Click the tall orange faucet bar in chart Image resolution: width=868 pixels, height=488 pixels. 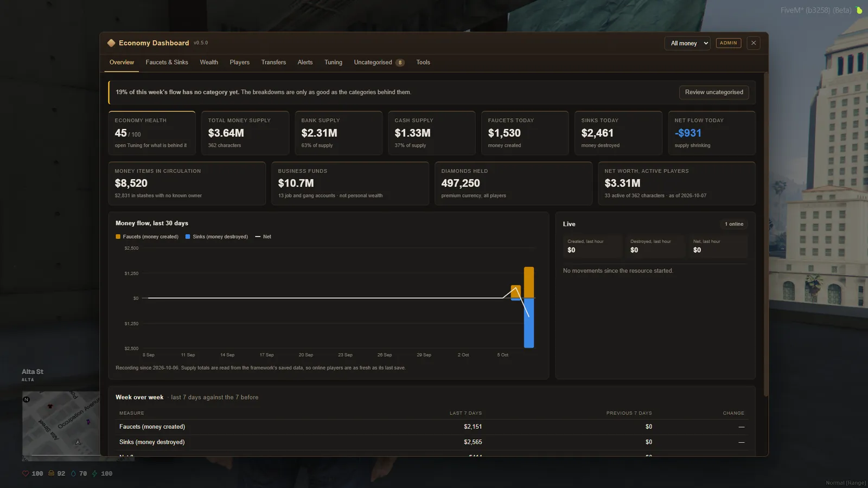[x=528, y=282]
